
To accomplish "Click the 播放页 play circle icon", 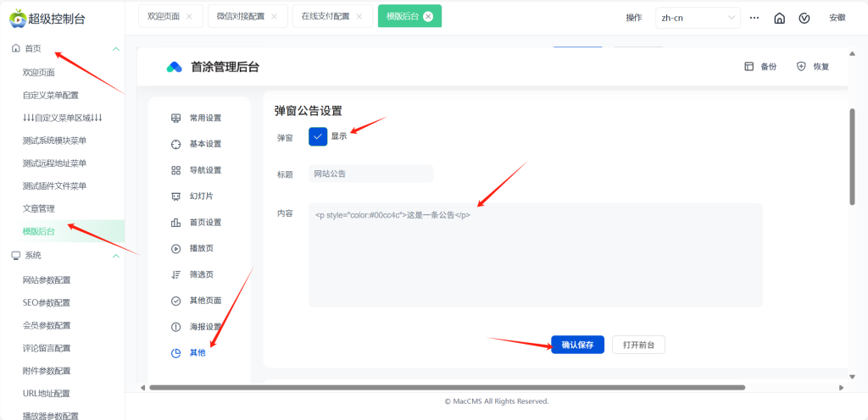I will pos(176,249).
